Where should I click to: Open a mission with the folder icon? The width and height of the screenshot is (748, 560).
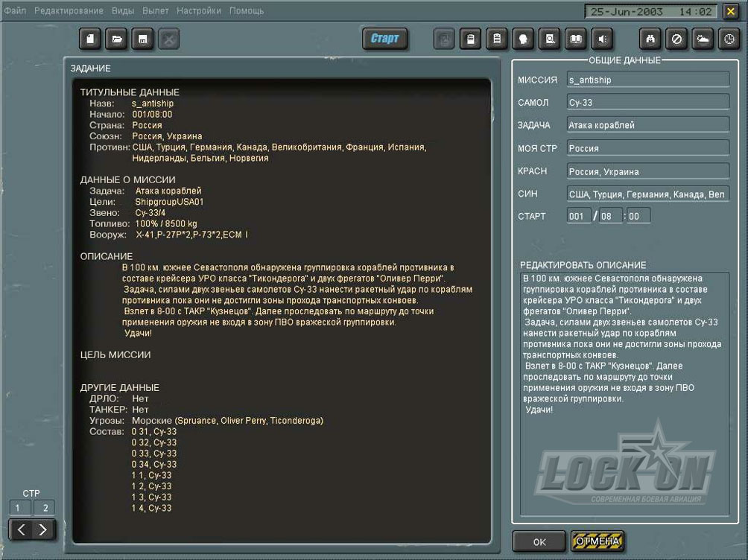(116, 39)
